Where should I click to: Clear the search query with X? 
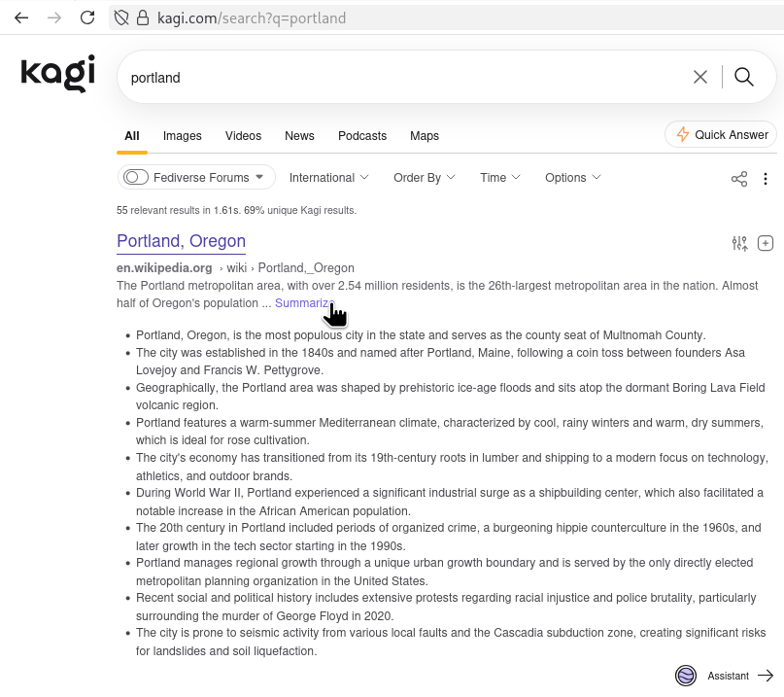point(700,77)
